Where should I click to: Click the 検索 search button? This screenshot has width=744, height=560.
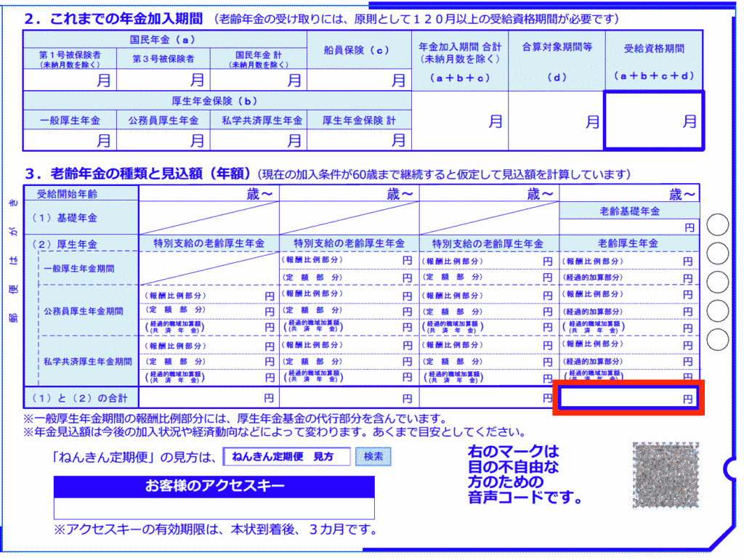373,457
